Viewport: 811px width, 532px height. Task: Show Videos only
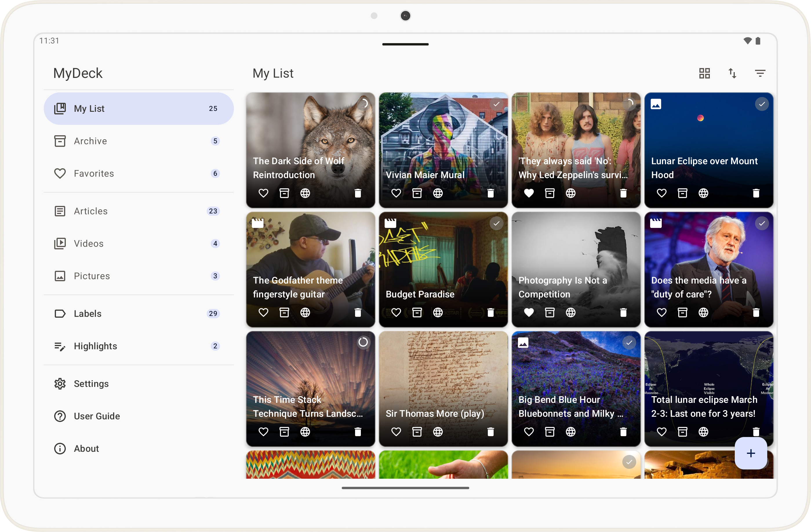point(139,243)
